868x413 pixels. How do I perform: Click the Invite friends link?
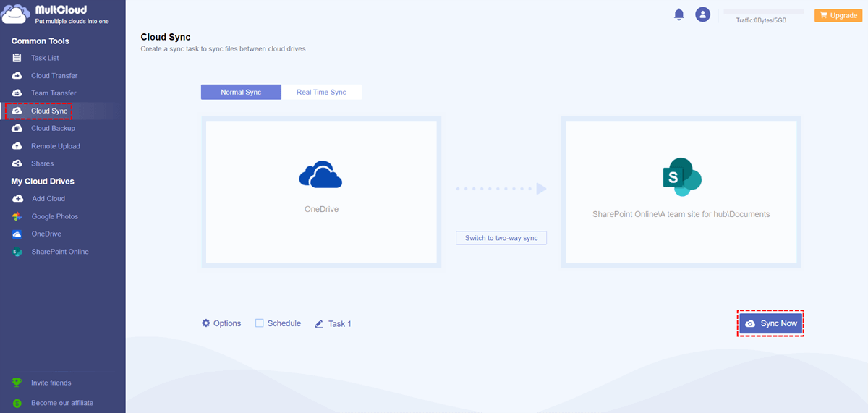pos(51,383)
